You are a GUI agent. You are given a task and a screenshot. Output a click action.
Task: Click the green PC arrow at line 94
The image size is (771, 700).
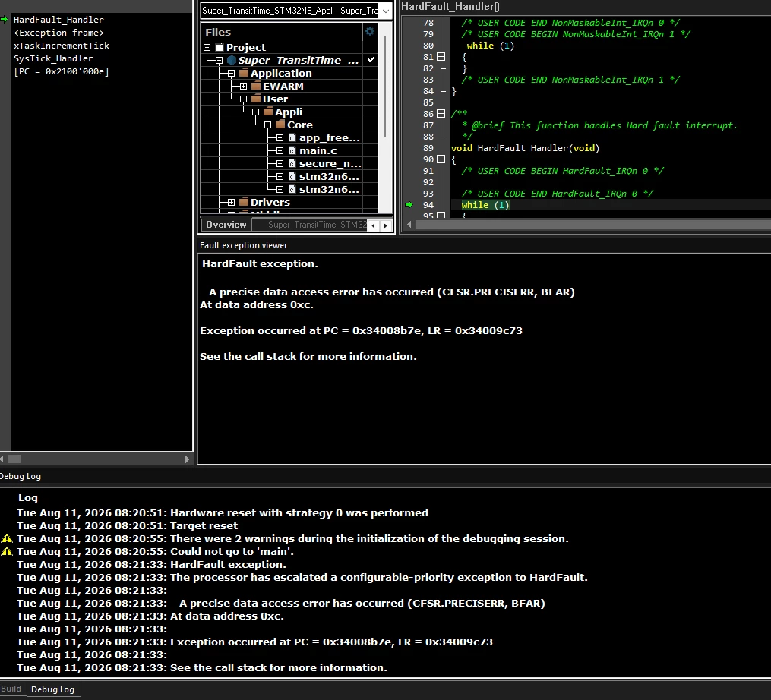coord(409,204)
